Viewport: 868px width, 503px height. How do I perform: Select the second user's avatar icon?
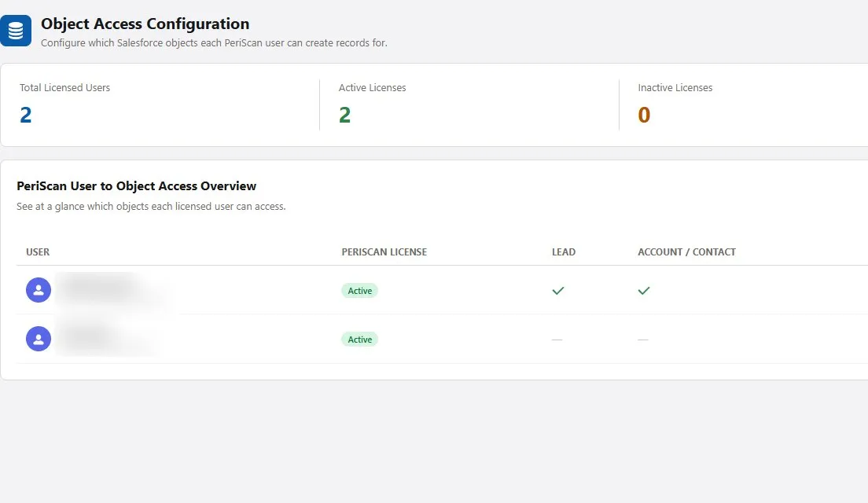point(39,339)
